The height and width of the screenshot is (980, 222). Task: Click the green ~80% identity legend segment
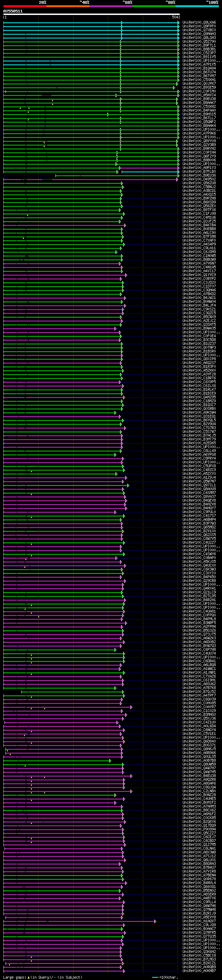(154, 7)
